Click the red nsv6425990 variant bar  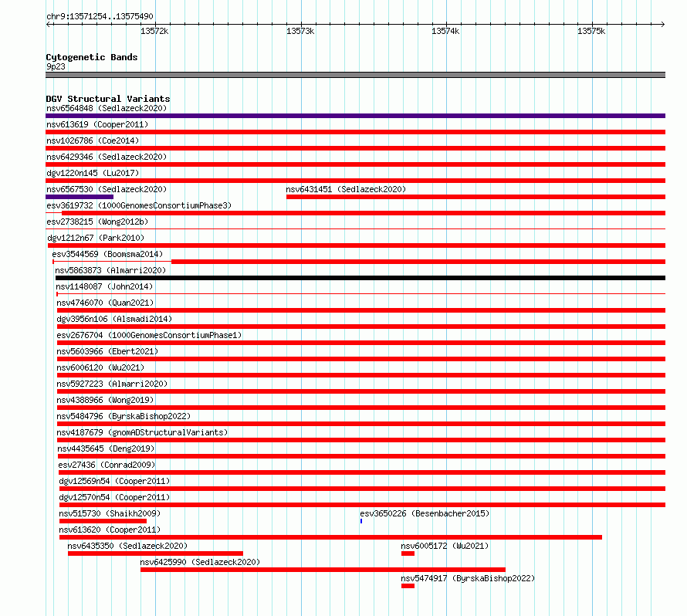point(323,570)
